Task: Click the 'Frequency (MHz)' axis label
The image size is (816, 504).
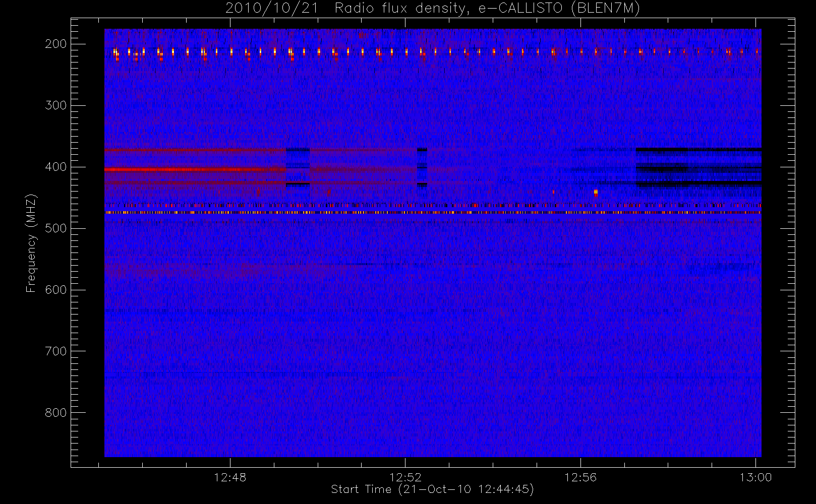Action: 31,243
